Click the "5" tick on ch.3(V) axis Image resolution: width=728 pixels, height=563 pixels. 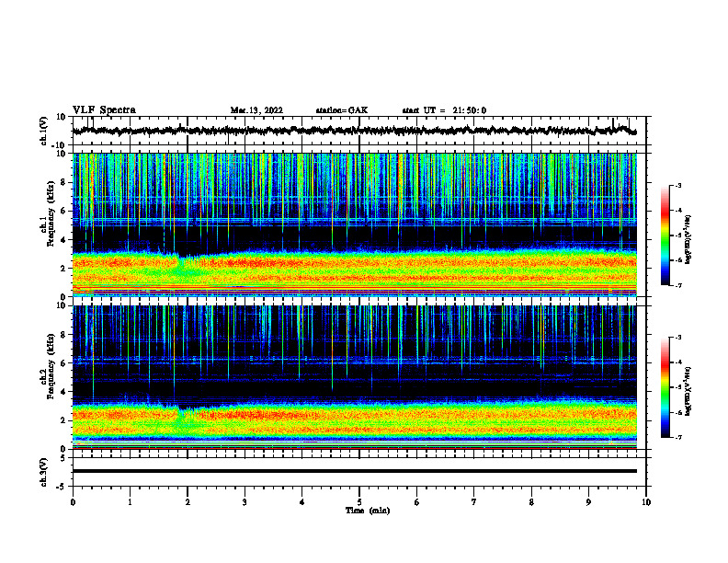tap(63, 458)
